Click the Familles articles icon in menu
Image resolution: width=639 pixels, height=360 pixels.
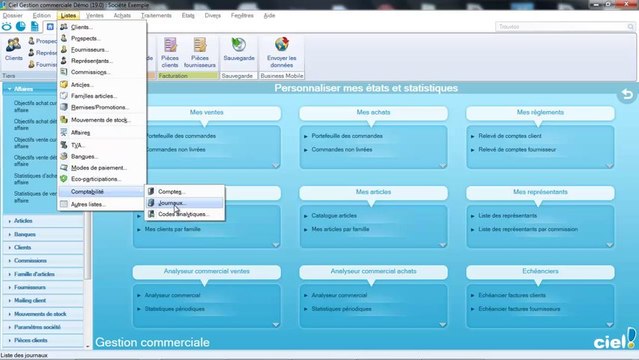point(64,96)
